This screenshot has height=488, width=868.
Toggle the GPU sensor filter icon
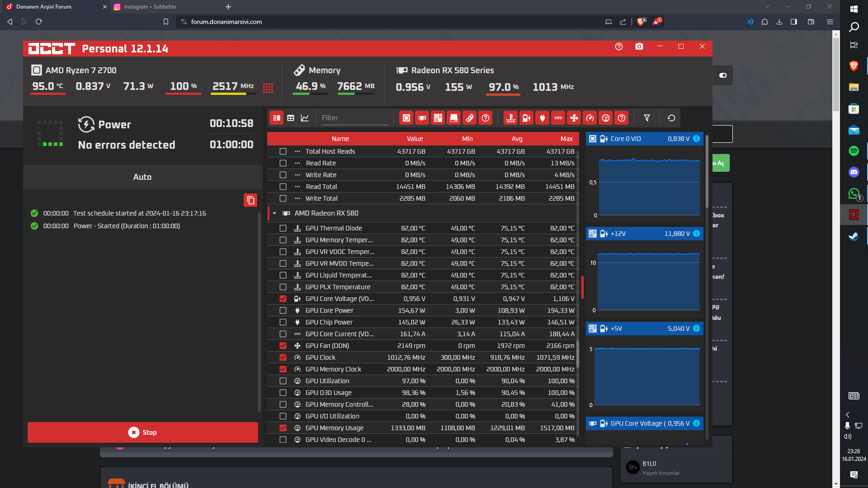(x=422, y=118)
